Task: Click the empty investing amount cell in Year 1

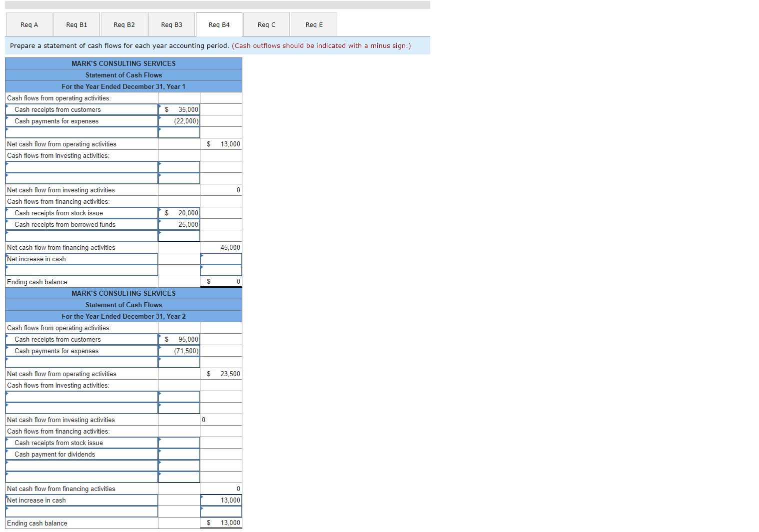Action: pos(178,167)
